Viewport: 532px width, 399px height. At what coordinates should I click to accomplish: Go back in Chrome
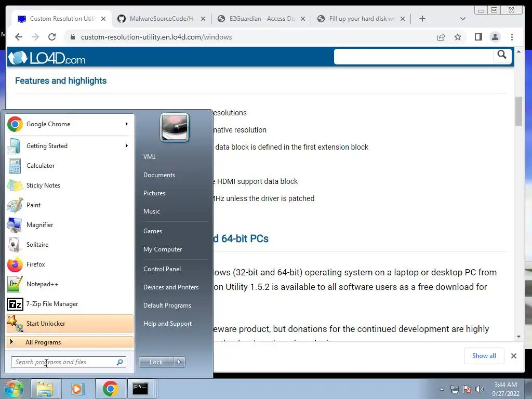click(19, 37)
